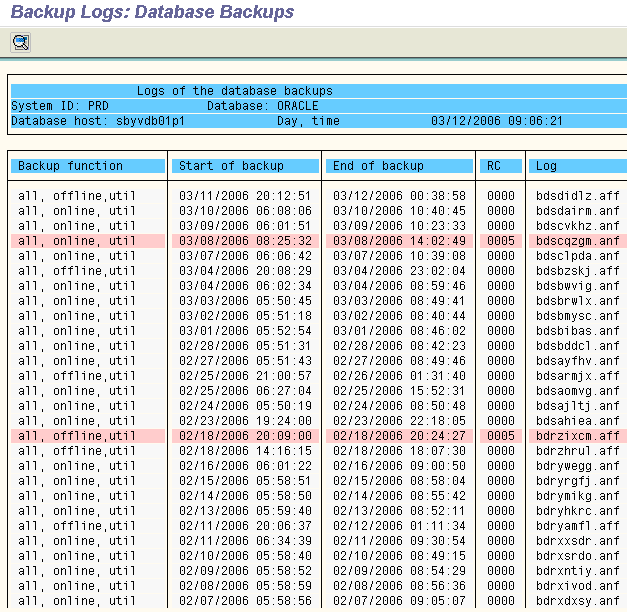Click end time 02/26/2006 01:31:40

(x=399, y=376)
